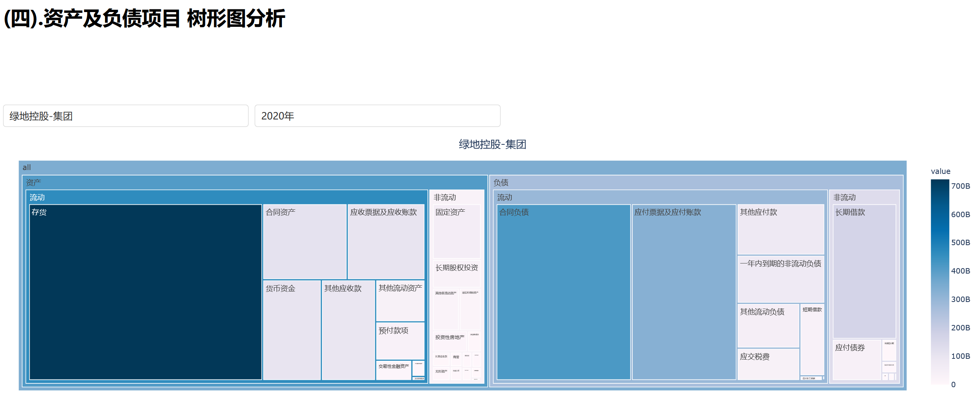This screenshot has width=980, height=402.
Task: Select the 应交税费 treemap block
Action: pos(768,364)
